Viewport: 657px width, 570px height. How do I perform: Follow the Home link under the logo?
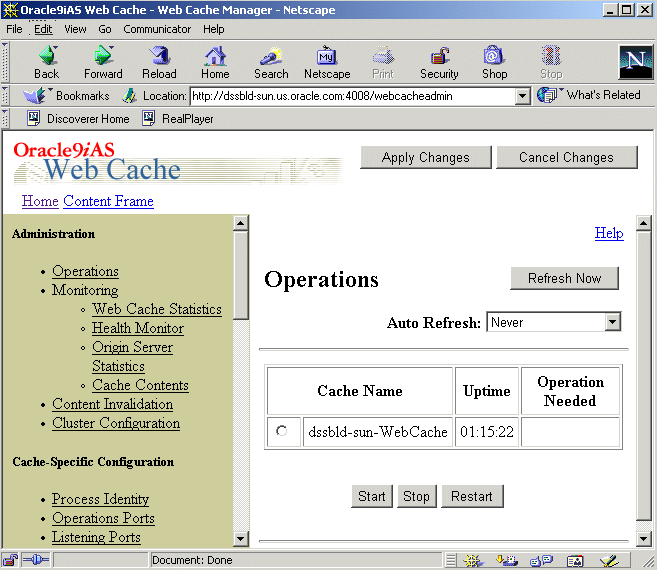click(40, 201)
